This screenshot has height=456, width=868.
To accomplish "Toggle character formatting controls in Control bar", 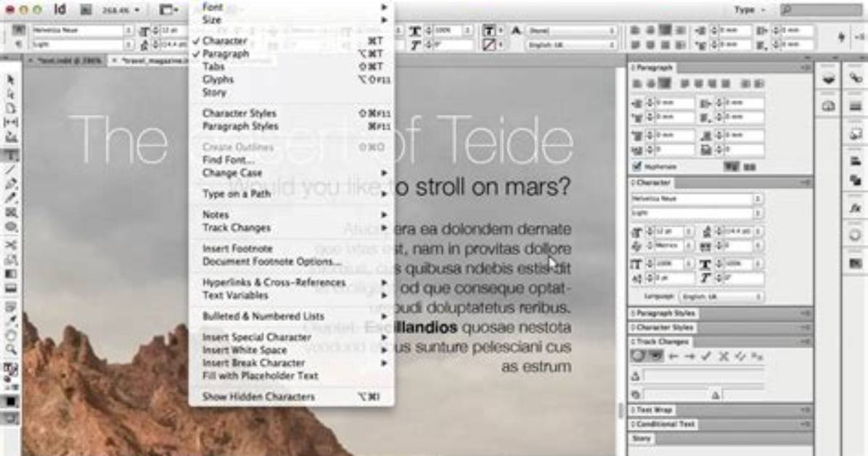I will click(x=20, y=30).
